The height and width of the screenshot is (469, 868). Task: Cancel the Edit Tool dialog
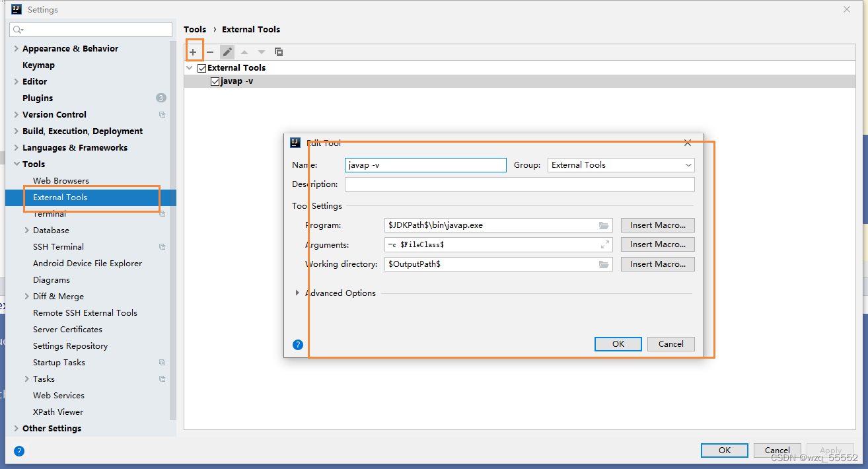point(670,344)
